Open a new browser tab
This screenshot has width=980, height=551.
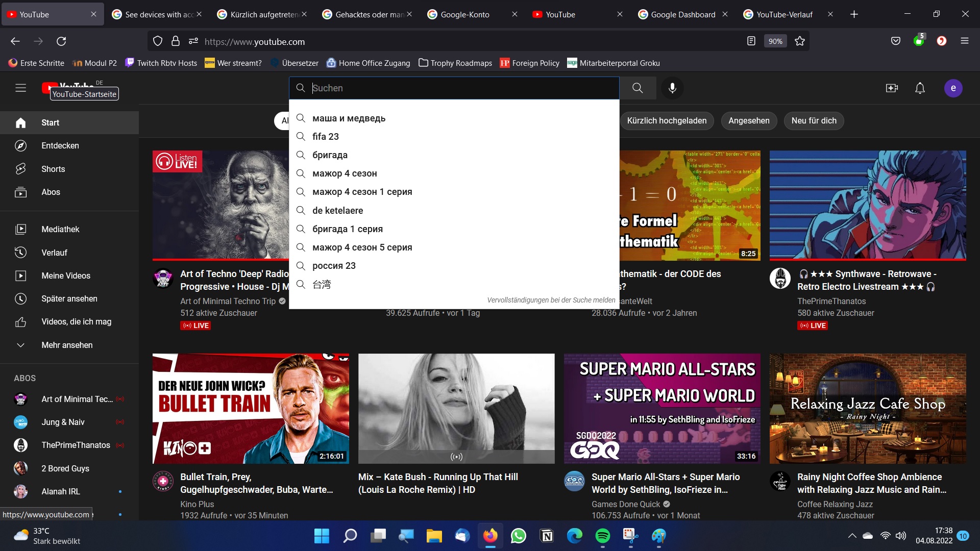854,14
